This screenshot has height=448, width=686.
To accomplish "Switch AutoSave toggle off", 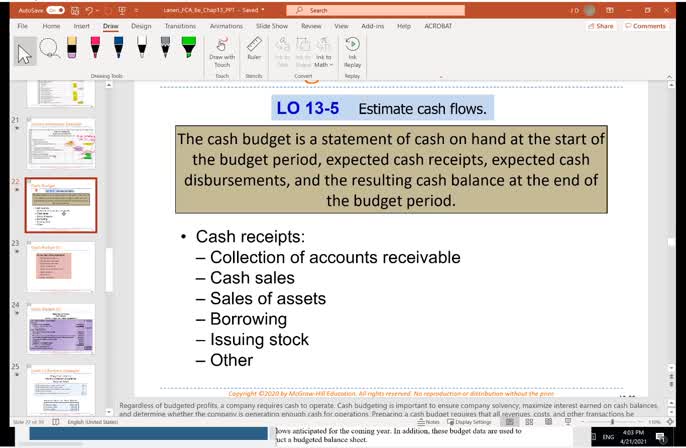I will point(56,10).
